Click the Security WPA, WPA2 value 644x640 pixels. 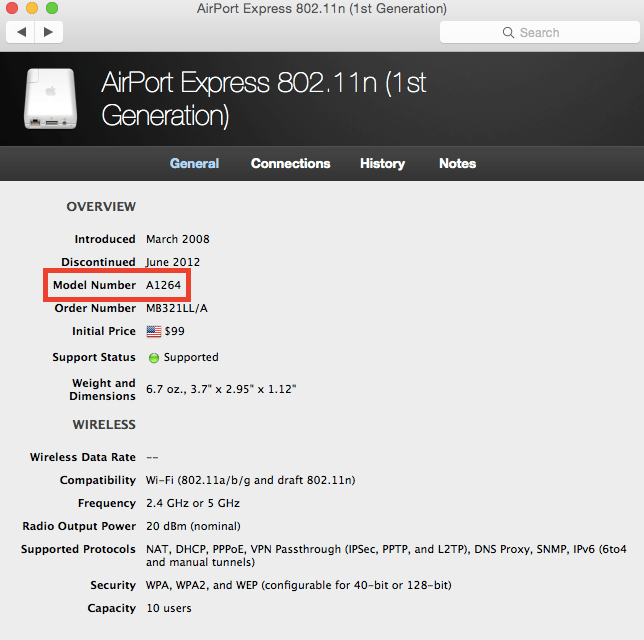(x=299, y=585)
